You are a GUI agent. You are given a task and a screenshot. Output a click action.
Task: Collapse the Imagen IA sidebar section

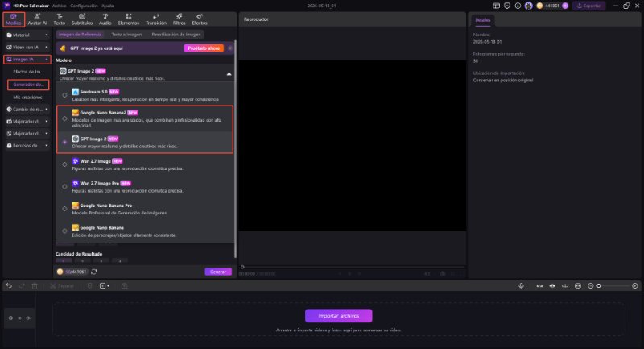pos(27,60)
